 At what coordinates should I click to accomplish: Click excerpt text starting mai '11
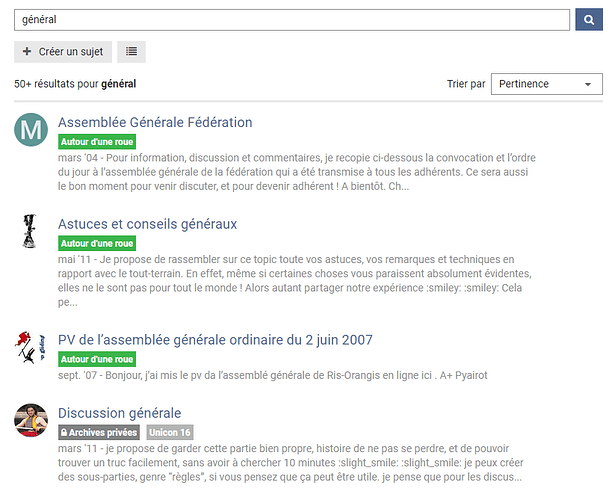point(295,281)
